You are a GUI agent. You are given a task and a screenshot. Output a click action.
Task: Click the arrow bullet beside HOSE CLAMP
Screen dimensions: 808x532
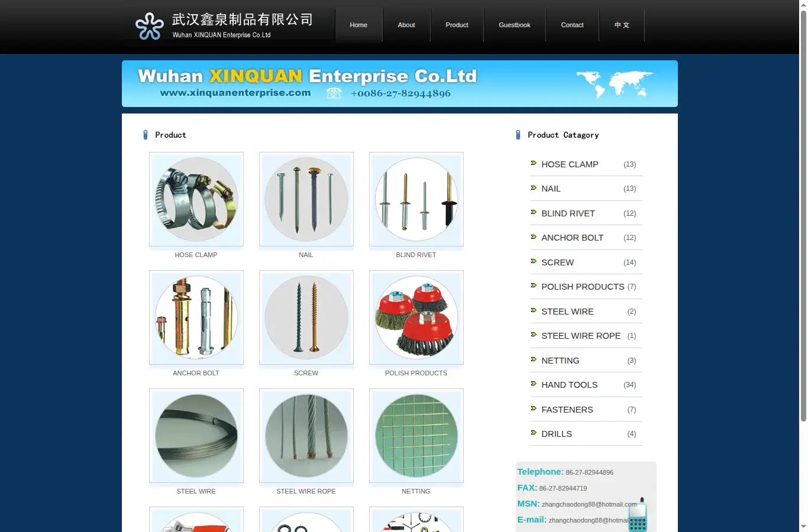coord(534,163)
